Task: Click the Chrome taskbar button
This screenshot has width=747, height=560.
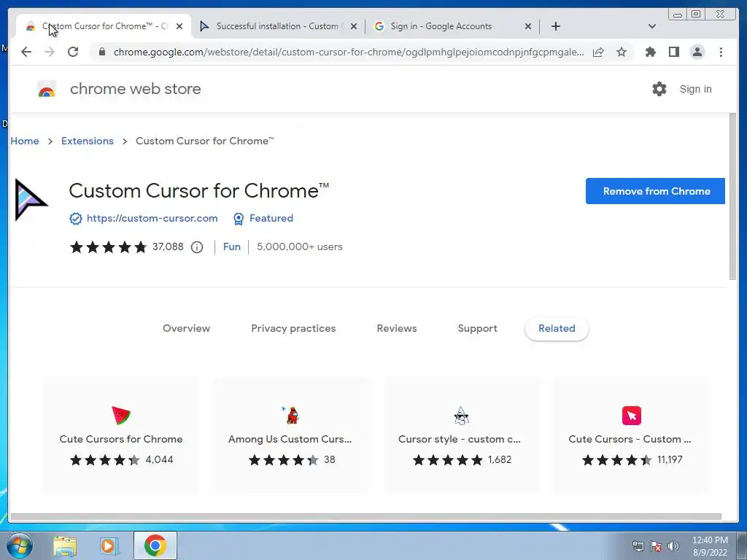Action: pyautogui.click(x=155, y=545)
